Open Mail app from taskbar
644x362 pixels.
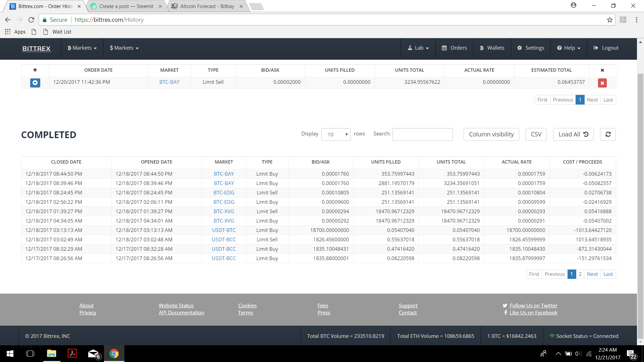[94, 354]
